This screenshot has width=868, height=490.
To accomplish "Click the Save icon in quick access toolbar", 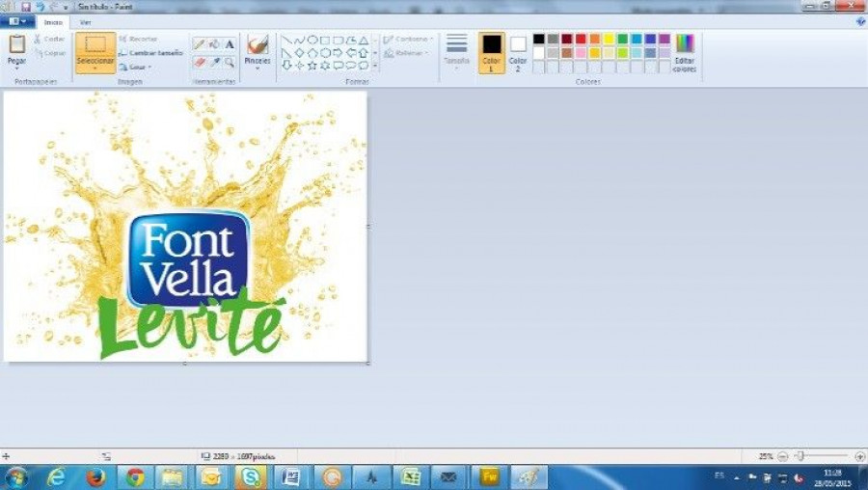I will pos(26,7).
